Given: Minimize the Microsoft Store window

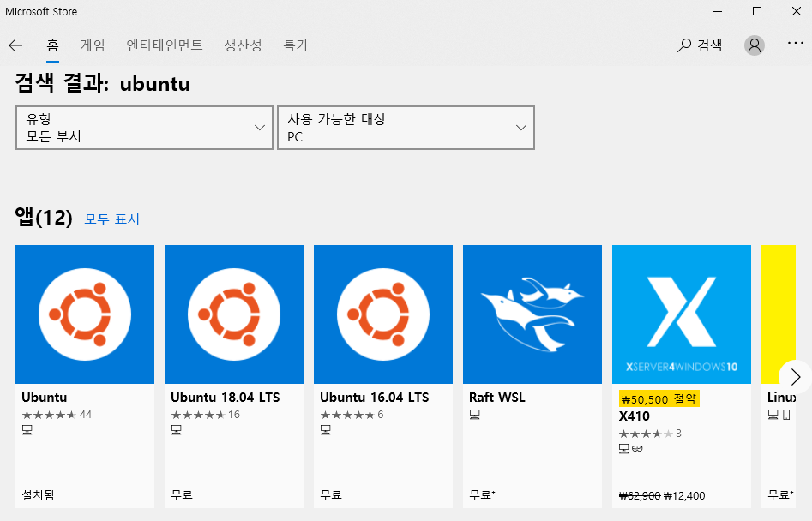Looking at the screenshot, I should click(718, 11).
